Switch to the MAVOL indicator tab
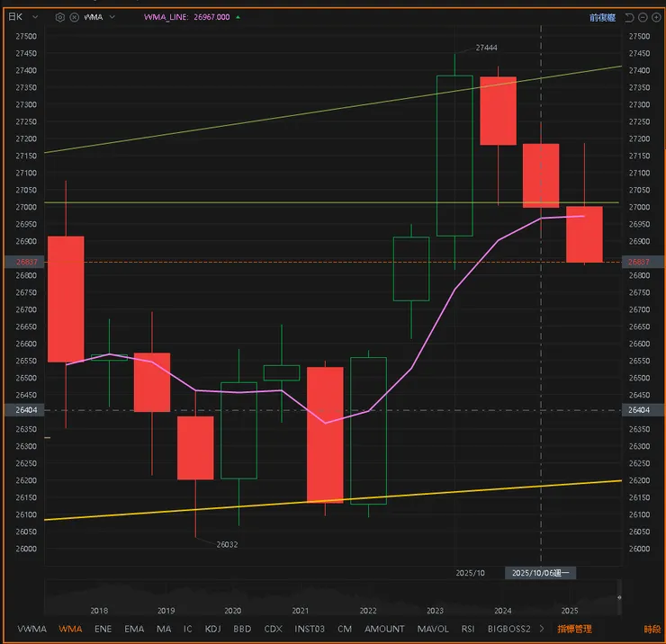Image resolution: width=666 pixels, height=644 pixels. [x=433, y=629]
